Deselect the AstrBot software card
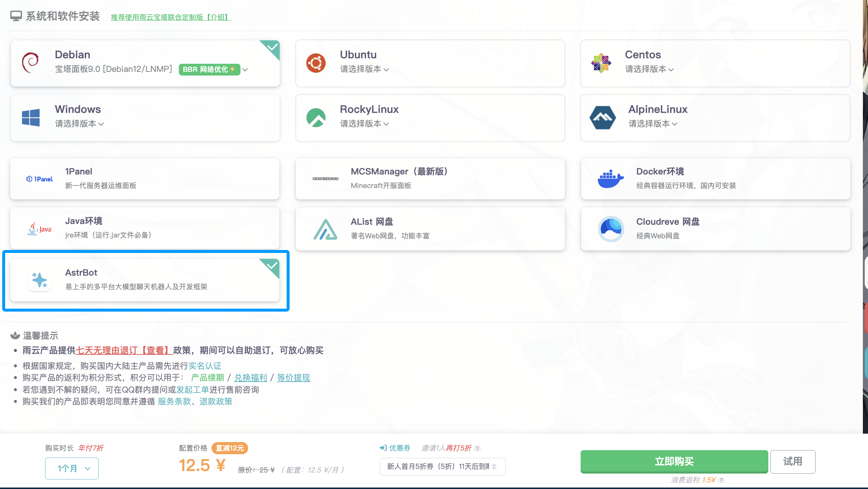Viewport: 868px width, 489px height. pyautogui.click(x=145, y=280)
